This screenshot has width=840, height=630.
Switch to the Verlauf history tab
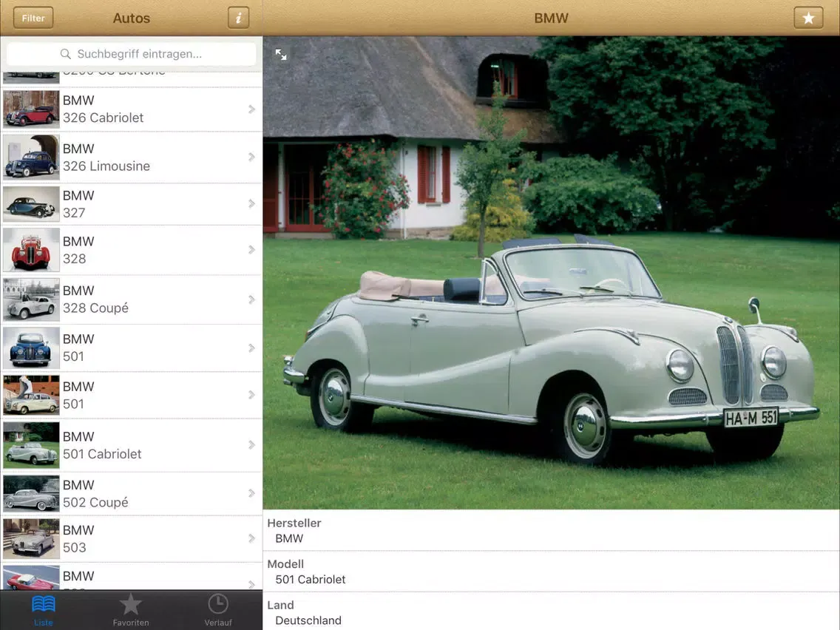[218, 609]
